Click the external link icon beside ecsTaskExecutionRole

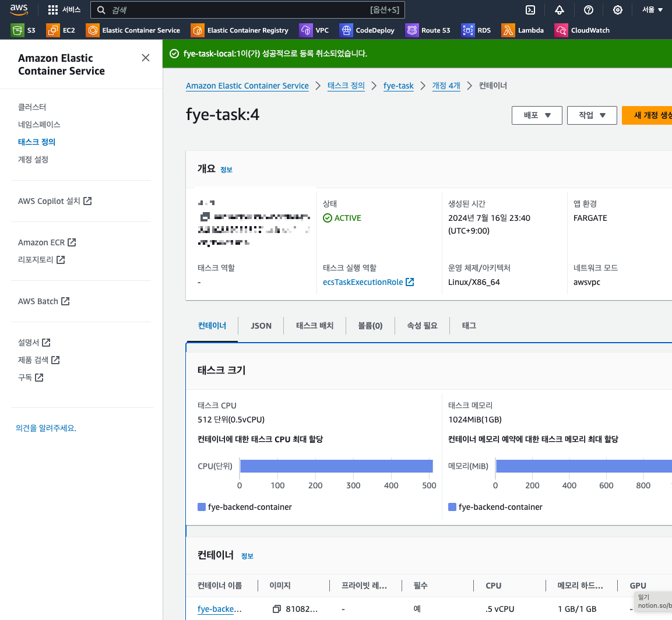[x=410, y=282]
